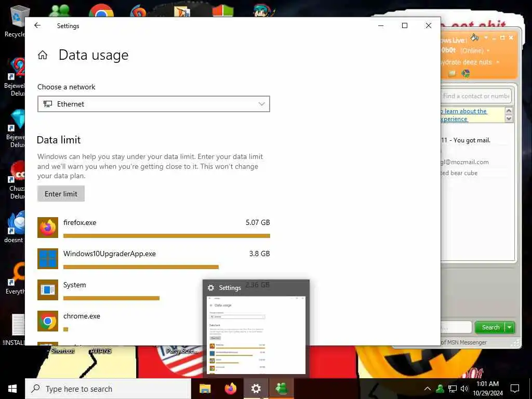
Task: Open Settings home via house icon
Action: (x=43, y=55)
